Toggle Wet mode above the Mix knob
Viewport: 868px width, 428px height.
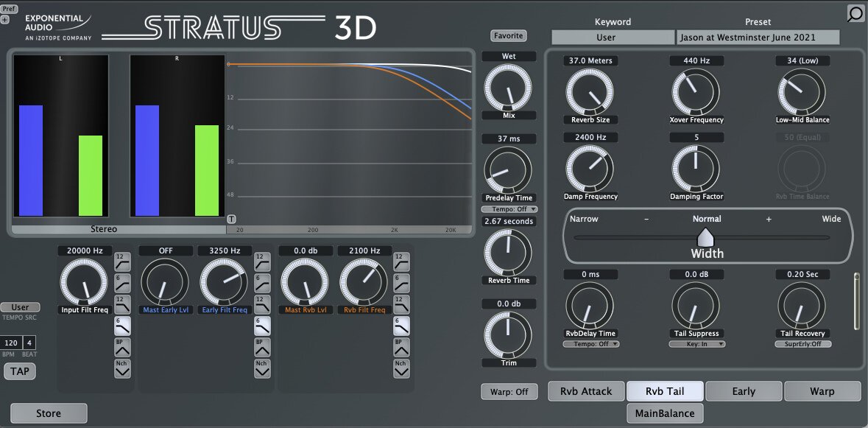509,55
